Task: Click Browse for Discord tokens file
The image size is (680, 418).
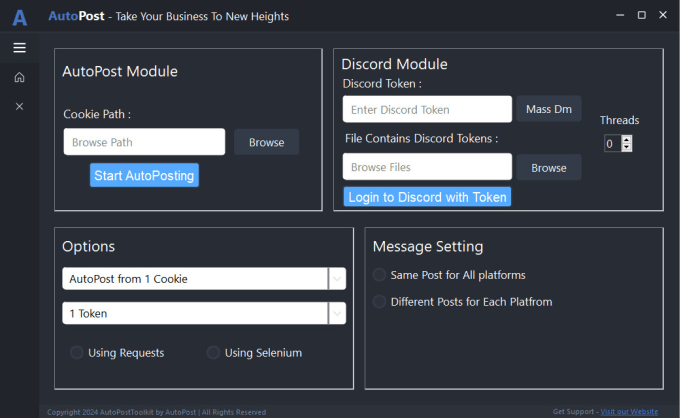Action: click(549, 167)
